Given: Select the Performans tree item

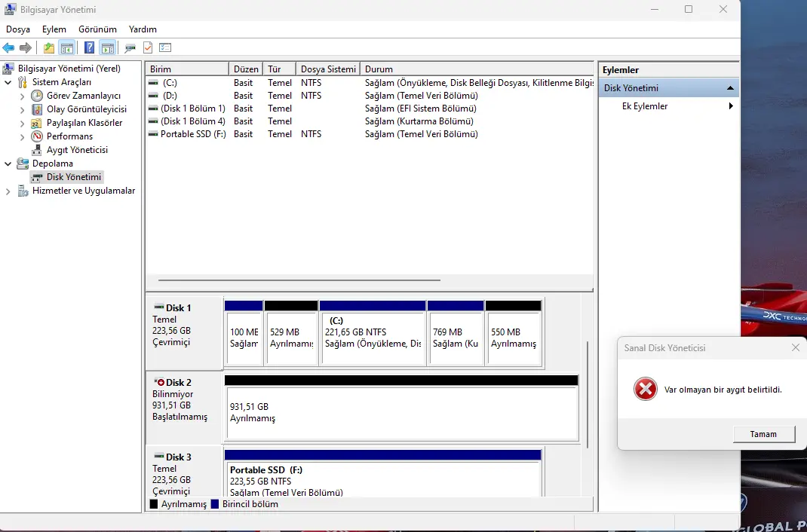Looking at the screenshot, I should (69, 136).
